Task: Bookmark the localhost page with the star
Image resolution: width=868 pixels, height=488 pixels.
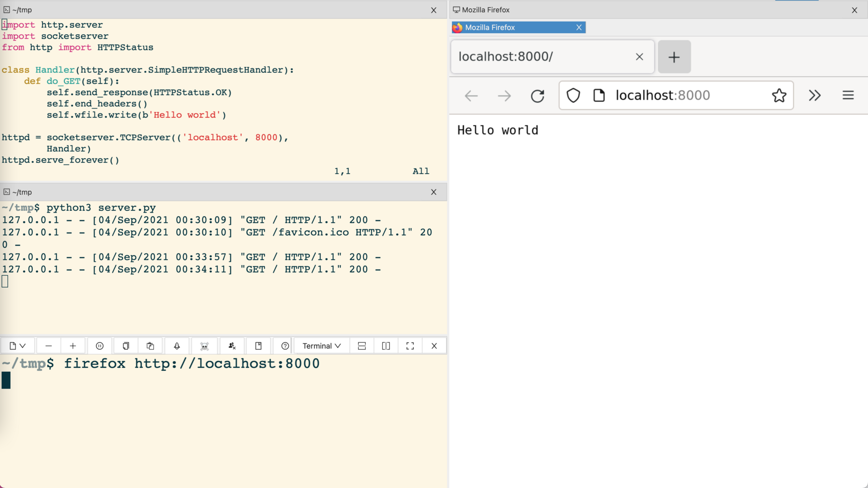Action: pyautogui.click(x=779, y=95)
